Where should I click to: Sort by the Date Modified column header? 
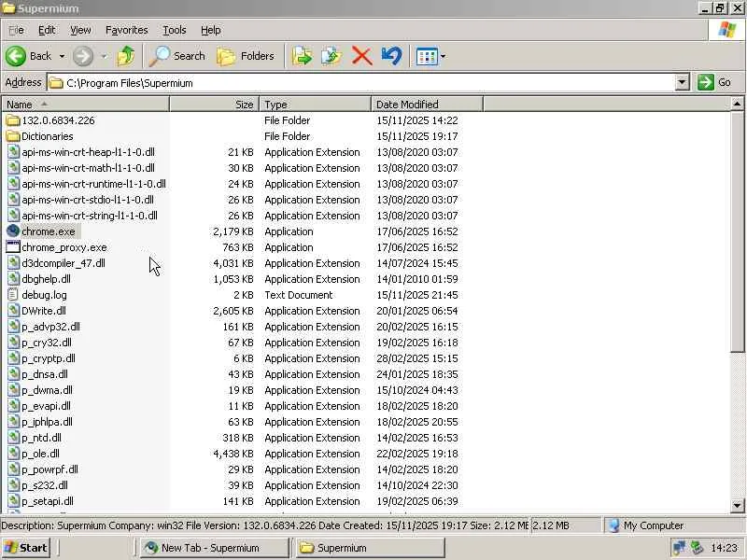(x=428, y=105)
